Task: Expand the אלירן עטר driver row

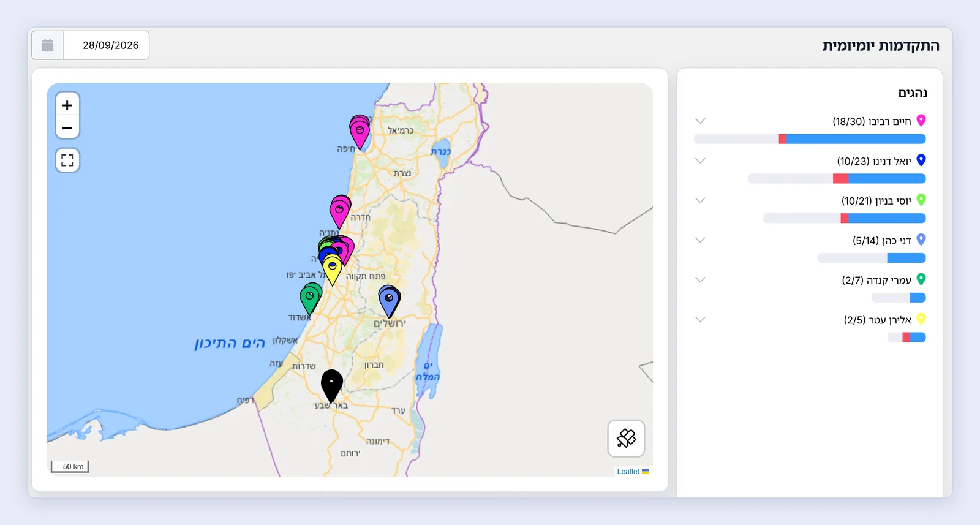Action: (x=701, y=319)
